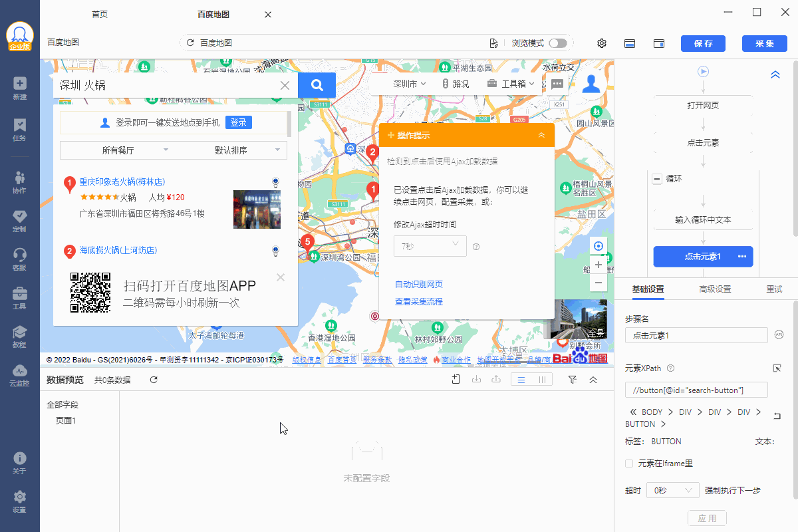The height and width of the screenshot is (532, 798).
Task: Refresh the 数据预览 panel
Action: [x=154, y=380]
